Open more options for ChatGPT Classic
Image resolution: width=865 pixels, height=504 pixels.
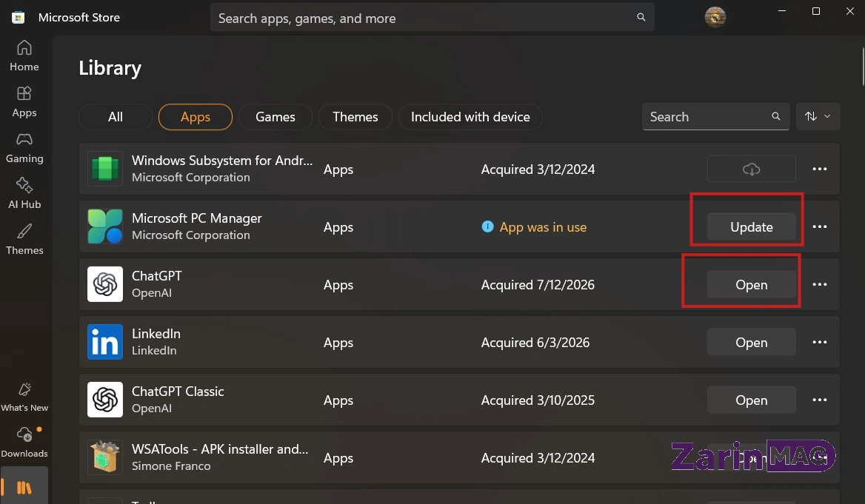820,400
